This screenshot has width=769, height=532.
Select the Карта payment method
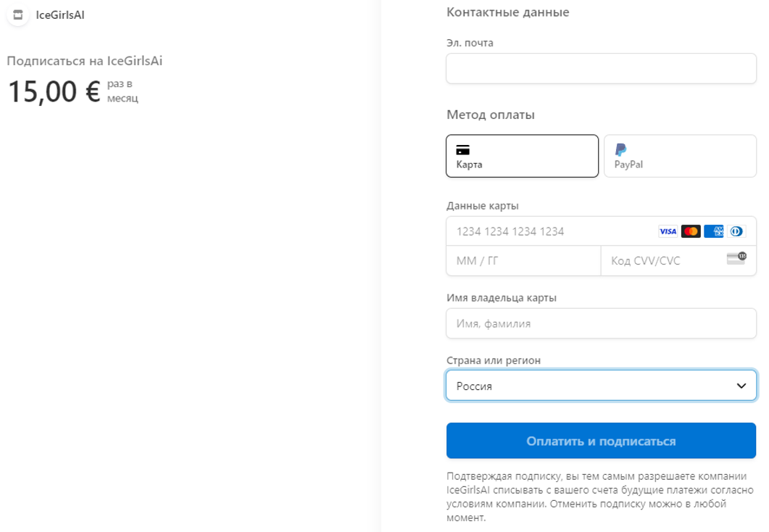click(522, 156)
